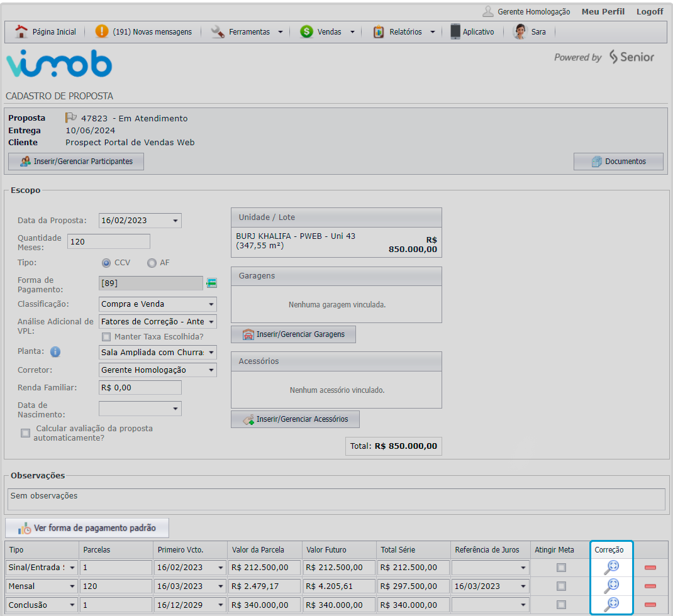Open correction magnifier for Mensal row
Viewport: 673px width, 616px height.
[x=611, y=586]
